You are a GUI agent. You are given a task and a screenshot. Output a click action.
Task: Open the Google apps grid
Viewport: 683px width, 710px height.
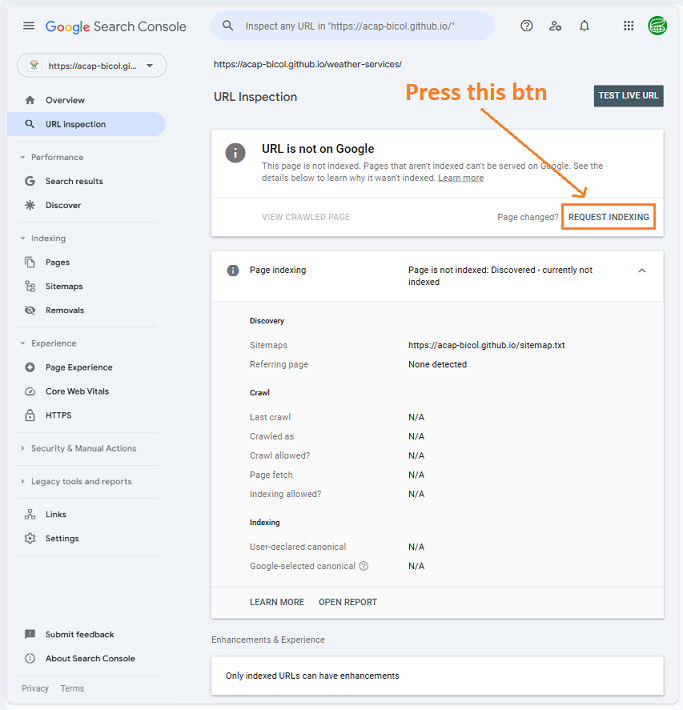[x=628, y=26]
